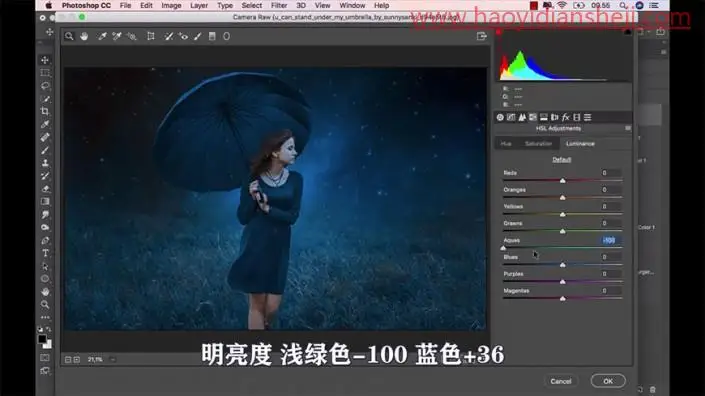The height and width of the screenshot is (396, 705).
Task: Select the Photoshop toolbar Zoom tool
Action: coord(45,305)
